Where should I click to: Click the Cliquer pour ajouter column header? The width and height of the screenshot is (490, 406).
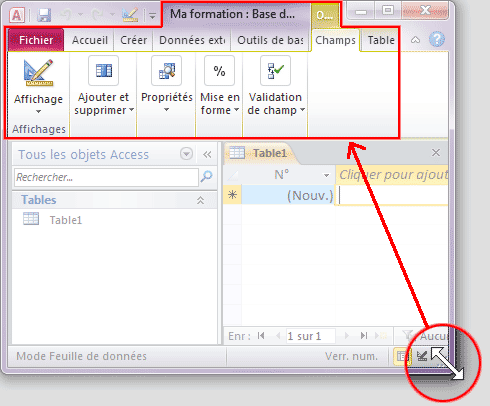click(392, 175)
